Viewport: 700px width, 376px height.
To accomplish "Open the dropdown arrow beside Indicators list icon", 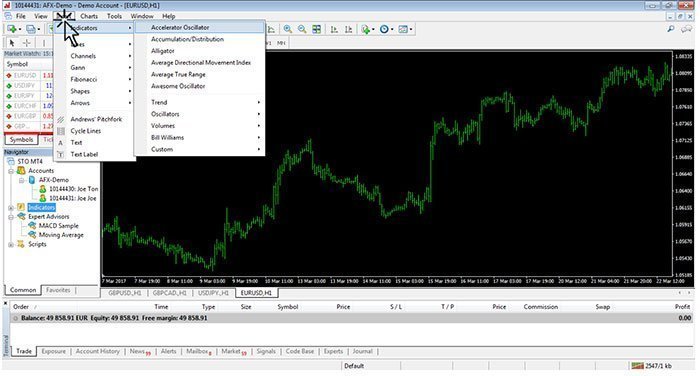I will [x=373, y=29].
